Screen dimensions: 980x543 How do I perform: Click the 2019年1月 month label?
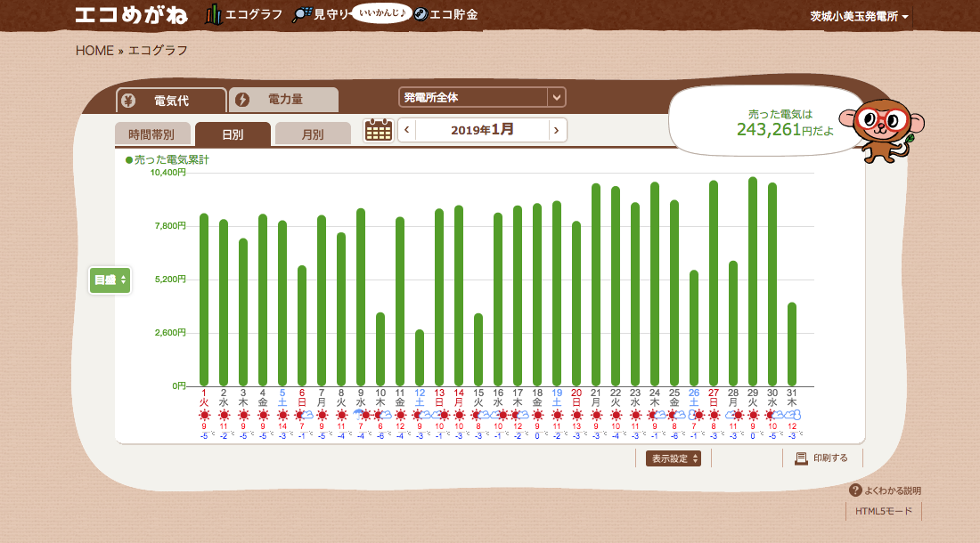pos(482,130)
